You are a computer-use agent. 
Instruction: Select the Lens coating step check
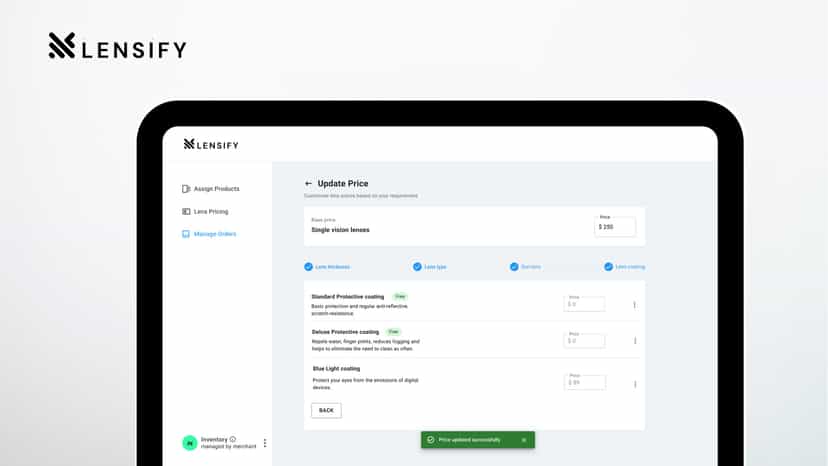coord(608,267)
